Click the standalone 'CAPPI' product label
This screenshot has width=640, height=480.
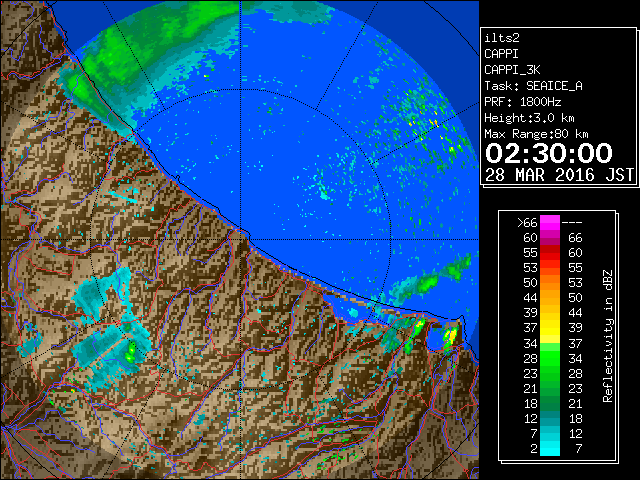point(501,54)
